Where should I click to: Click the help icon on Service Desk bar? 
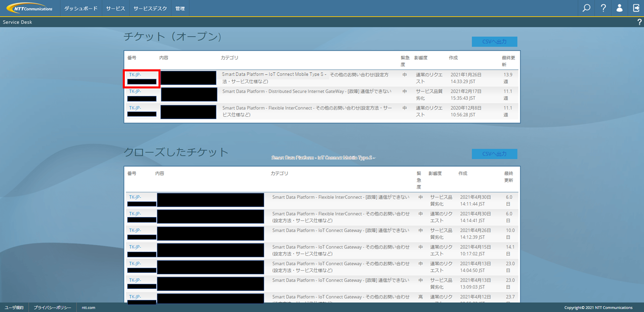pos(639,22)
